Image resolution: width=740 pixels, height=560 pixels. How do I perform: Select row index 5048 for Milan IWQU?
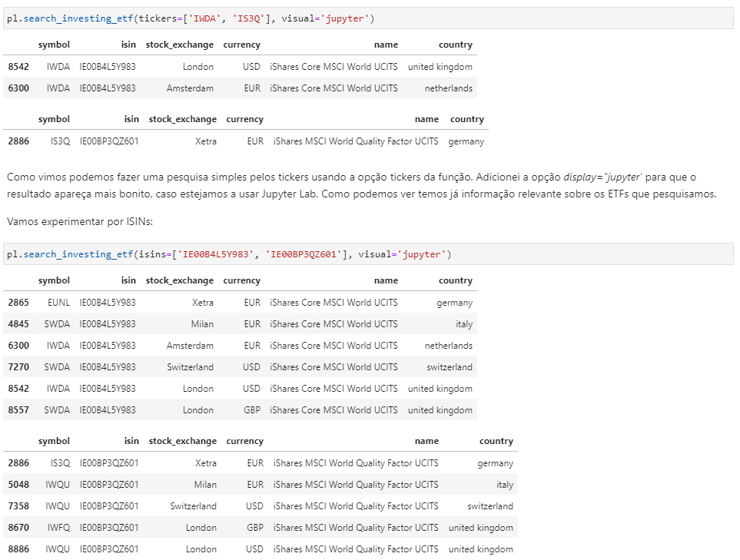[18, 485]
